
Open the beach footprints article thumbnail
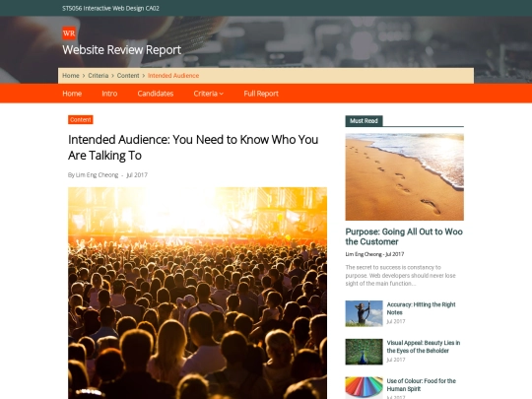pos(405,176)
